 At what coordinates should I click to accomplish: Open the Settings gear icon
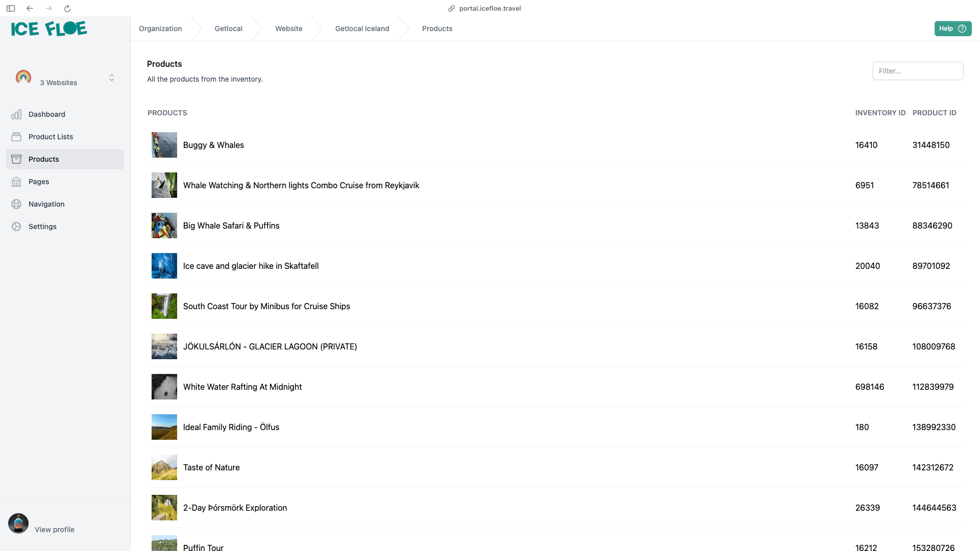click(x=16, y=227)
